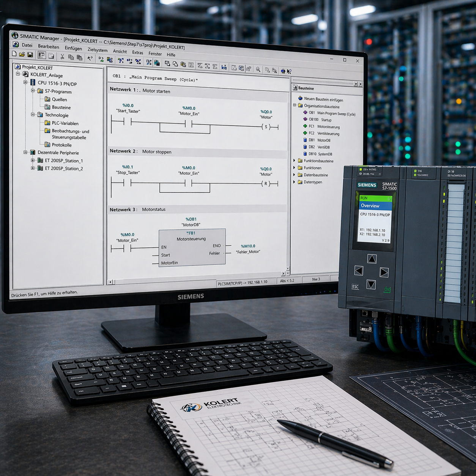The width and height of the screenshot is (476, 476).
Task: Select PLC-Variablen in the tree
Action: coord(65,123)
